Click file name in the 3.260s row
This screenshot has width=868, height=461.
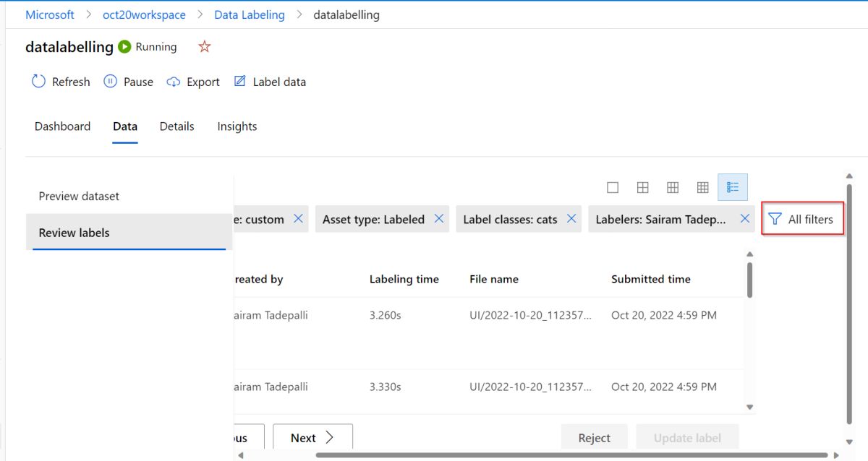click(x=530, y=315)
